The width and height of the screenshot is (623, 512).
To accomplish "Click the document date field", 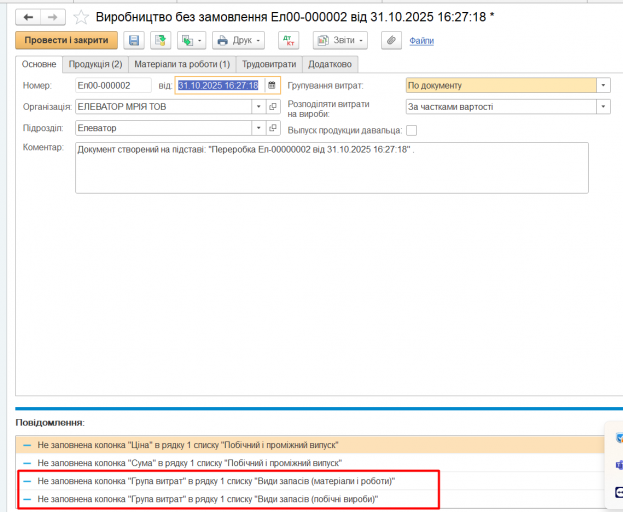I will coord(219,85).
